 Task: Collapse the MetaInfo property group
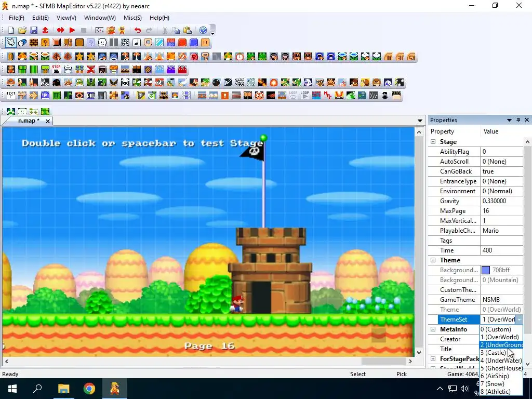coord(433,329)
